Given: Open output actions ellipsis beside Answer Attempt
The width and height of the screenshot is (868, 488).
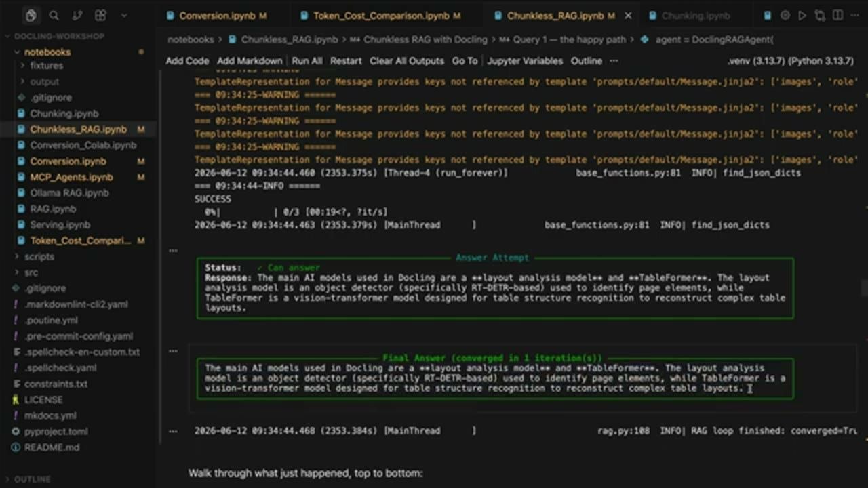Looking at the screenshot, I should pyautogui.click(x=173, y=251).
